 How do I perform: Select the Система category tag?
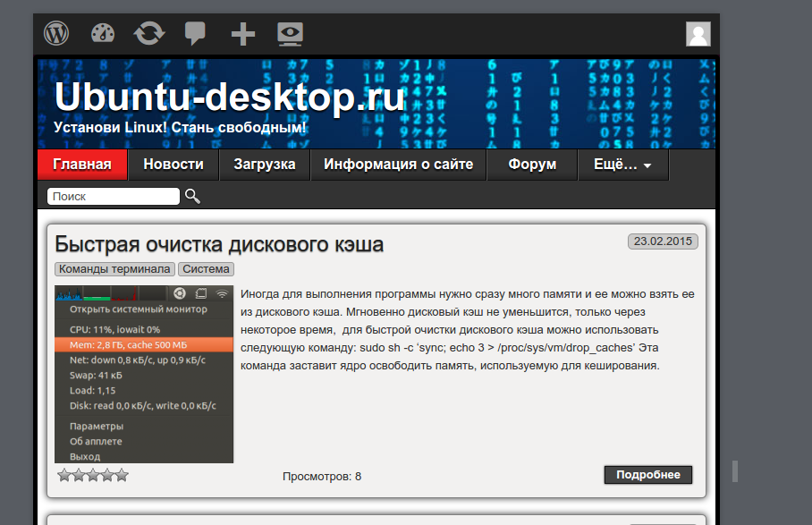[x=207, y=269]
